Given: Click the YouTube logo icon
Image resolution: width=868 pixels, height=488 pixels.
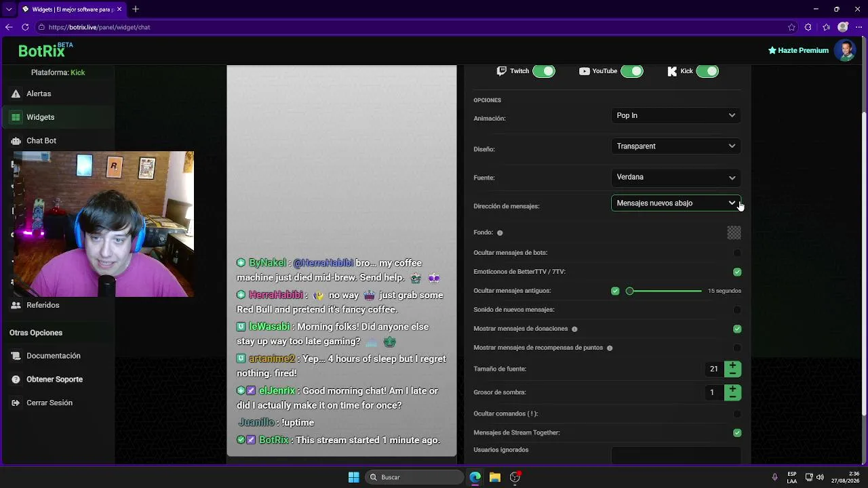Looking at the screenshot, I should point(584,71).
